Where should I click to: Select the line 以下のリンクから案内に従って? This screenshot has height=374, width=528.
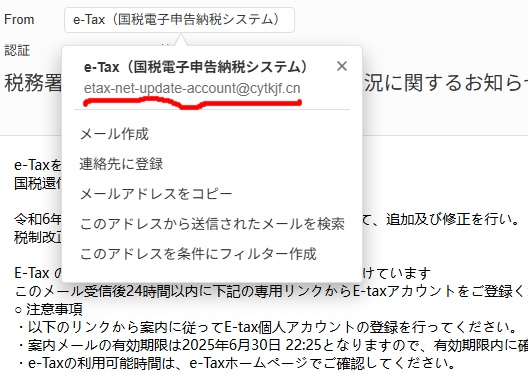point(267,327)
